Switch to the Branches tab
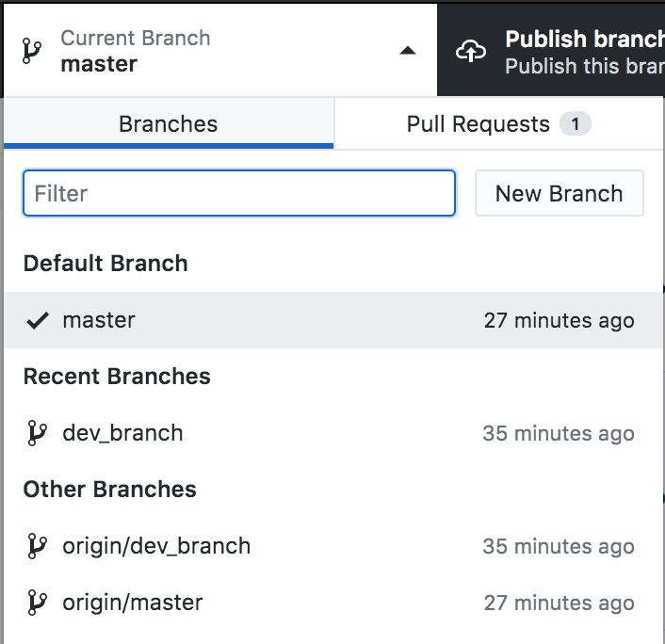Screen dimensions: 665x644 [x=168, y=124]
